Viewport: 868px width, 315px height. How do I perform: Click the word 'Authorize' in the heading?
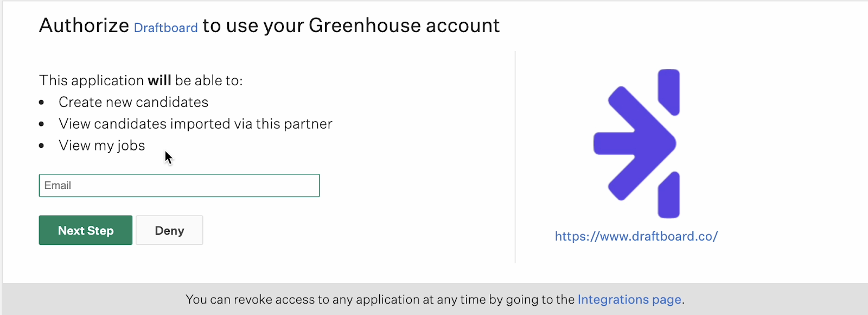pos(84,26)
